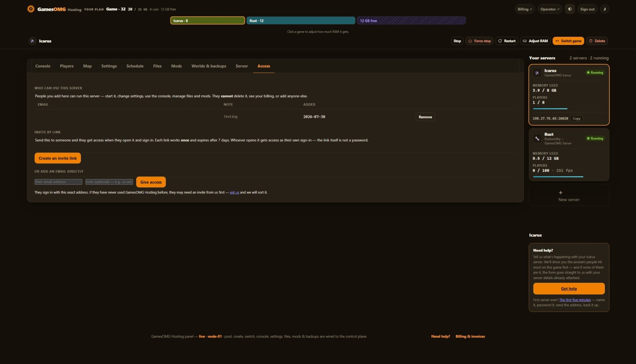
Task: Select the Rust server card title
Action: pyautogui.click(x=549, y=134)
